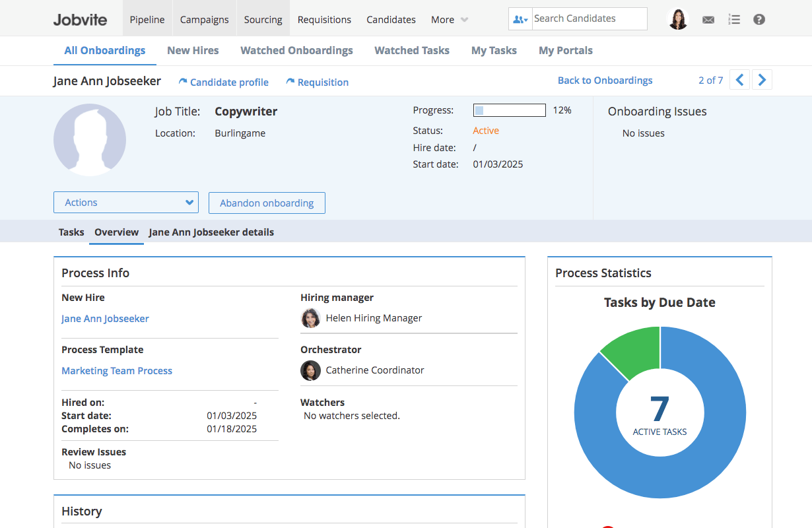Image resolution: width=812 pixels, height=528 pixels.
Task: Open the Watched Onboardings tab
Action: [x=296, y=50]
